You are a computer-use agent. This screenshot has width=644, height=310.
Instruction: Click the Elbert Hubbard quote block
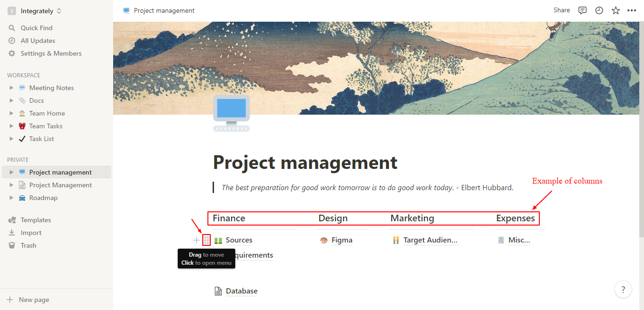(367, 187)
